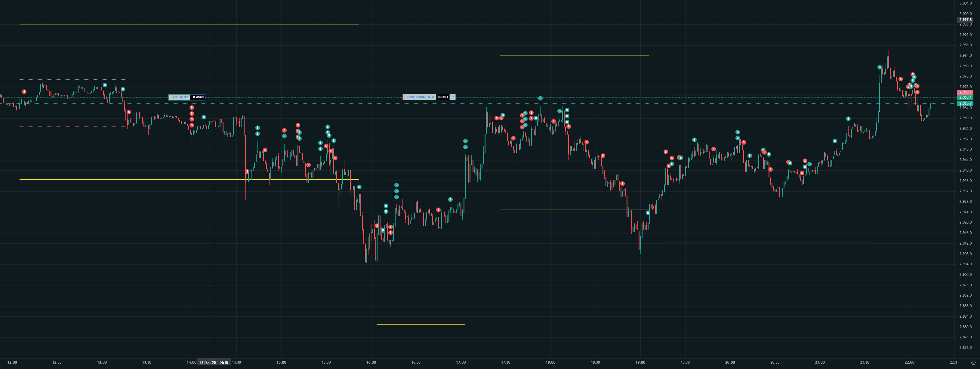
Task: Select the single B marker near 16:45
Action: pyautogui.click(x=450, y=200)
